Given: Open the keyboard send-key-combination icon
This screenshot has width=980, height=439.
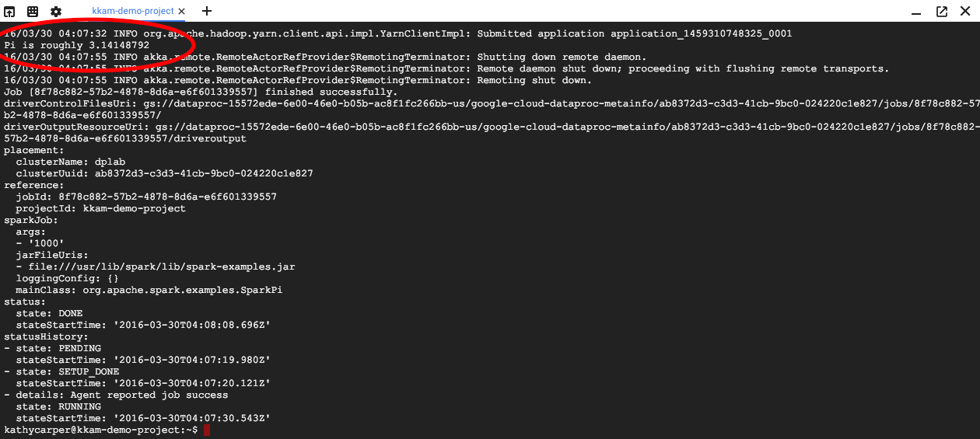Looking at the screenshot, I should [33, 12].
